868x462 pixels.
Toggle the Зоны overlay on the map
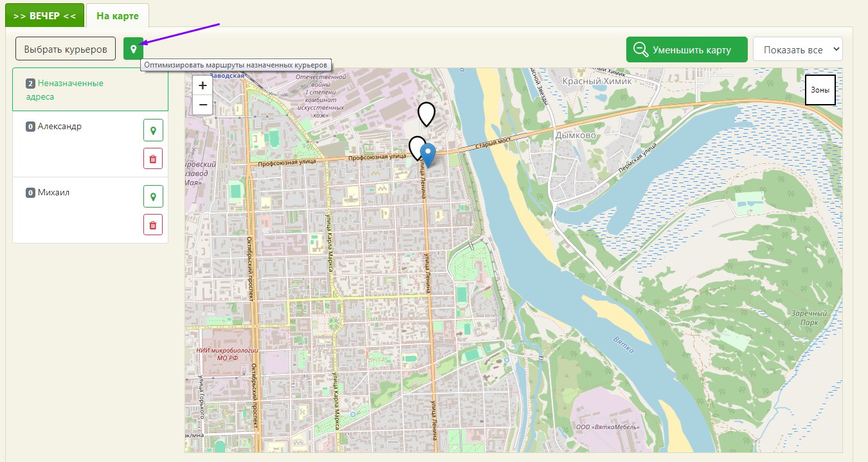820,90
